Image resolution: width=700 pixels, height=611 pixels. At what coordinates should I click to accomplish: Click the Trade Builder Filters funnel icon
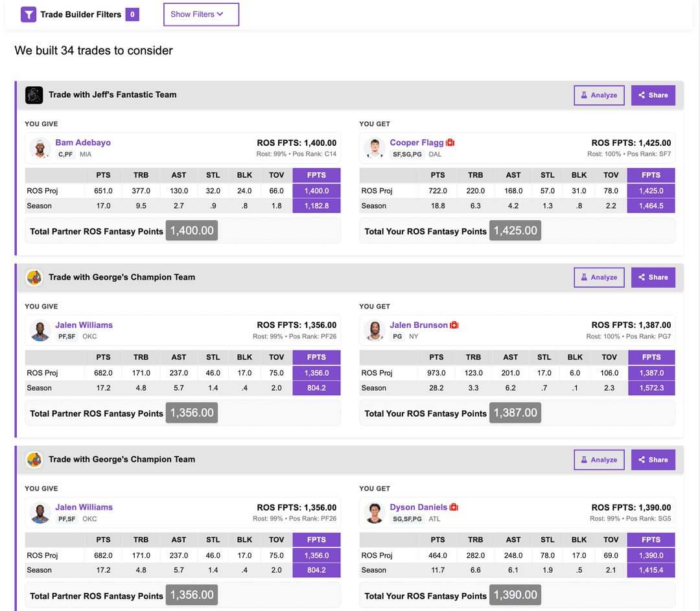point(27,14)
